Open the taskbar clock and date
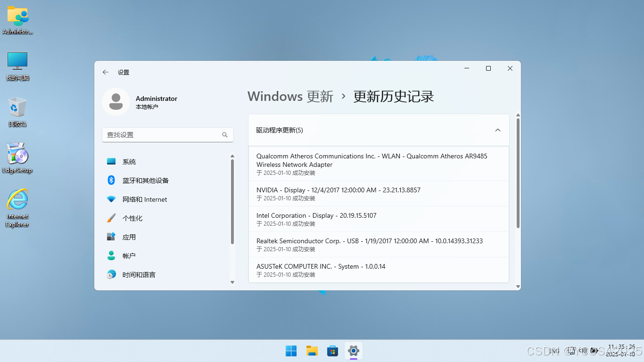644x362 pixels. click(621, 350)
